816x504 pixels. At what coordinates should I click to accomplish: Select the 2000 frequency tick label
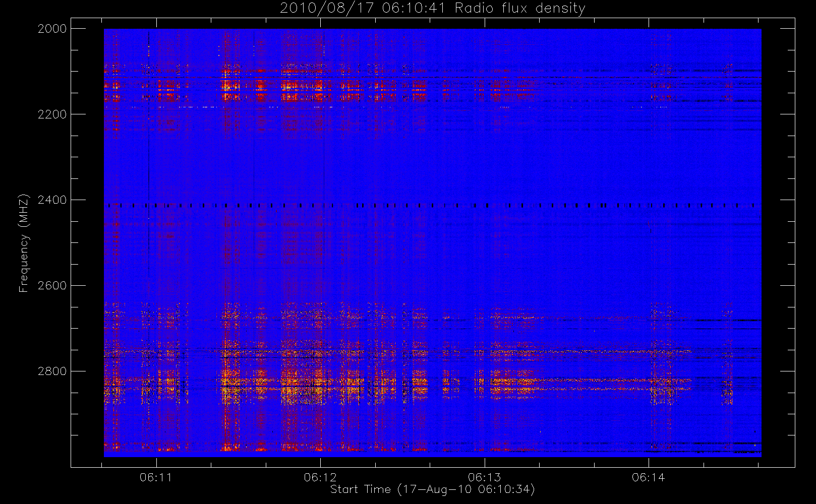[x=52, y=29]
